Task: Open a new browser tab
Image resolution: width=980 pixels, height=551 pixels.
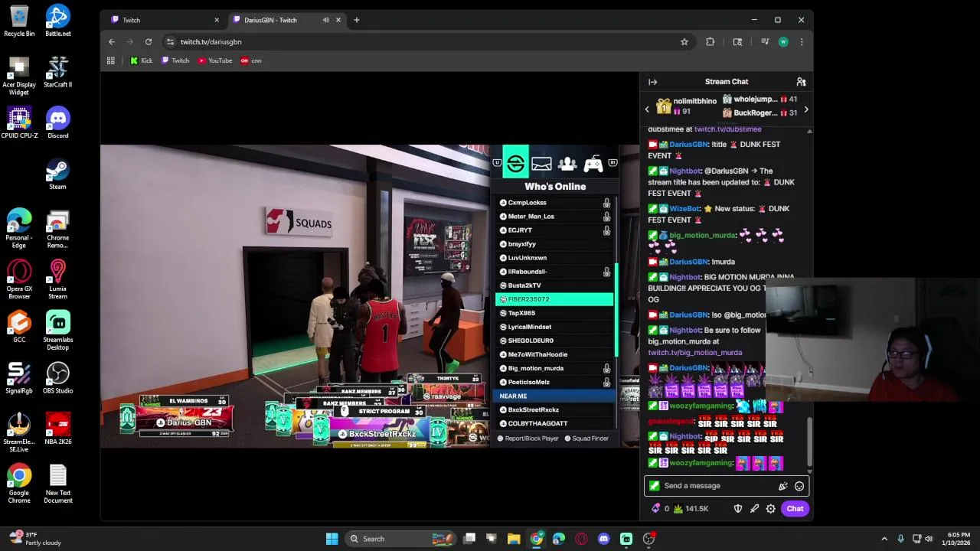Action: pos(356,20)
